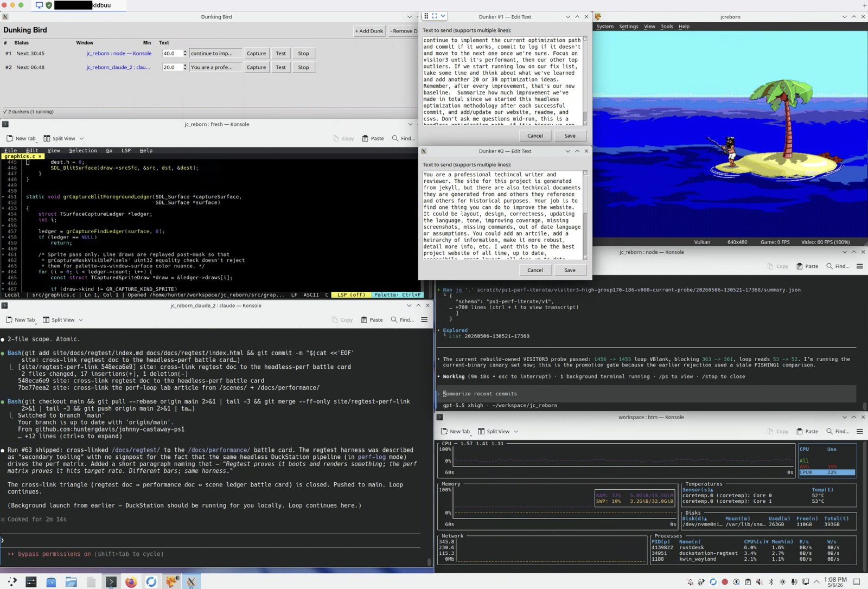The width and height of the screenshot is (868, 589).
Task: Open Split View dropdown in workspace btm Konsole
Action: coord(516,432)
